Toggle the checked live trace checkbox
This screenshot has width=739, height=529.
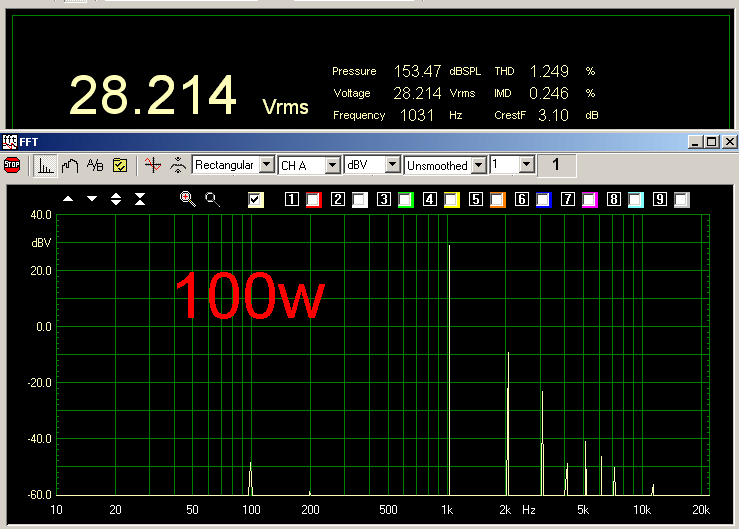tap(256, 200)
